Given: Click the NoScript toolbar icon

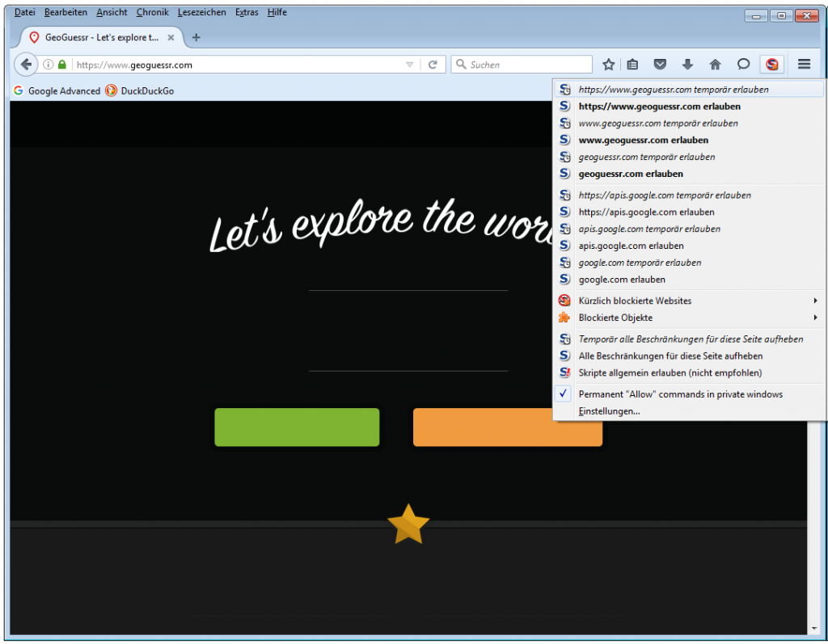Looking at the screenshot, I should tap(772, 65).
